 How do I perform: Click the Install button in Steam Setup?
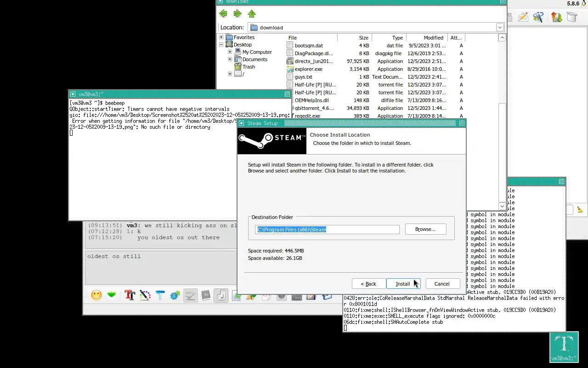click(x=403, y=284)
